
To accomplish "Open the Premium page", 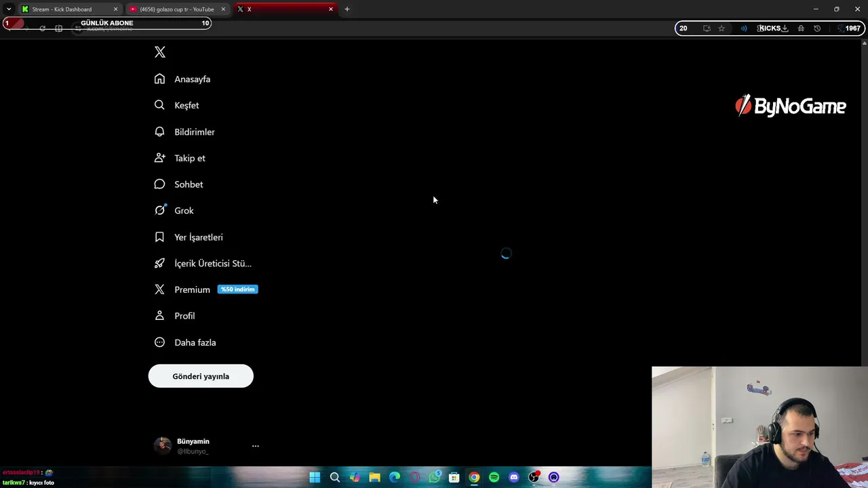I will (x=205, y=289).
